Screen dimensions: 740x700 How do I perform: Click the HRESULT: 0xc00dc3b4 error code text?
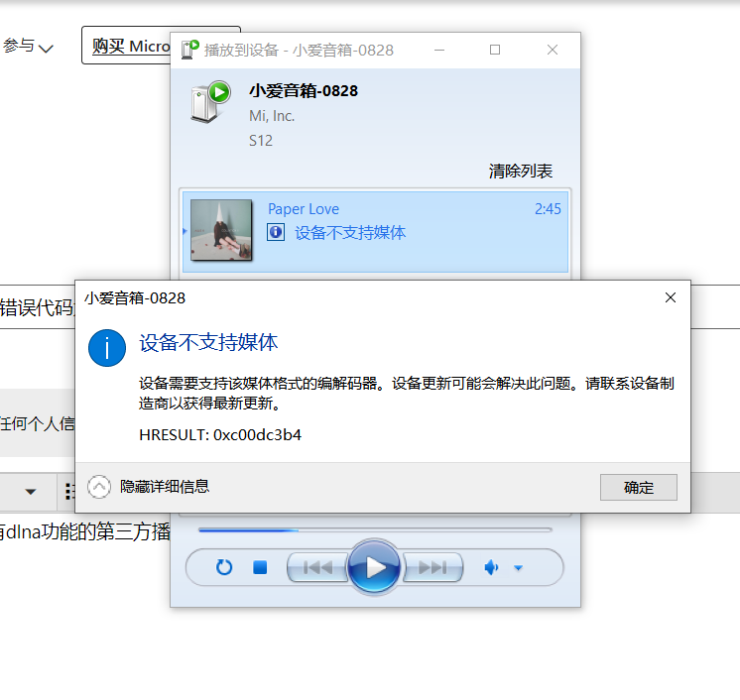coord(220,434)
